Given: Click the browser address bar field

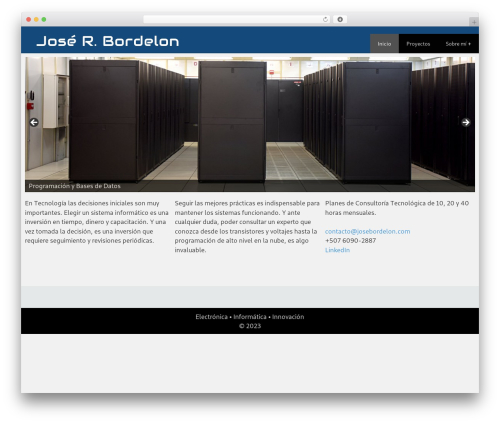Looking at the screenshot, I should click(x=237, y=20).
